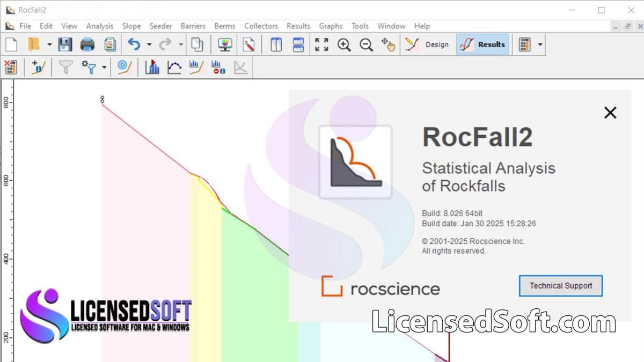Activate the pan hand tool

tap(389, 45)
